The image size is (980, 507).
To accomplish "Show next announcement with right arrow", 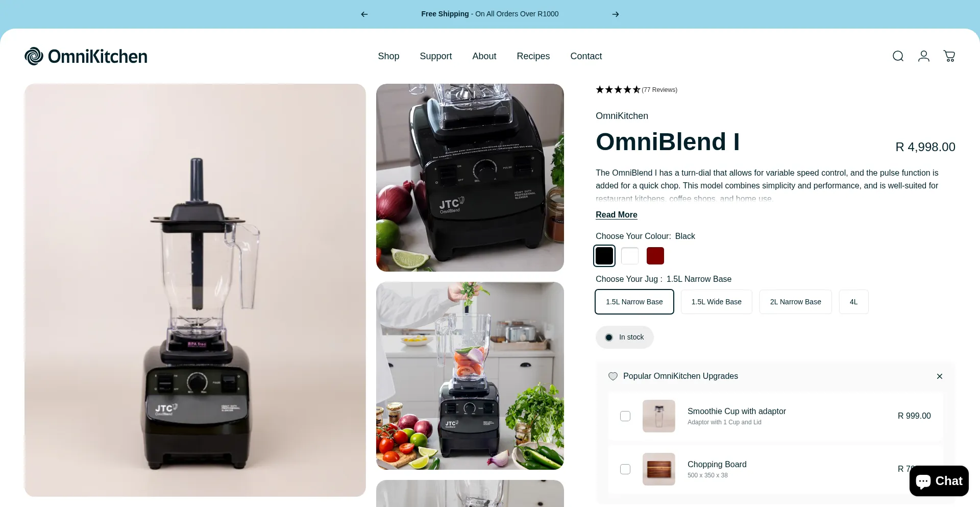I will tap(616, 14).
